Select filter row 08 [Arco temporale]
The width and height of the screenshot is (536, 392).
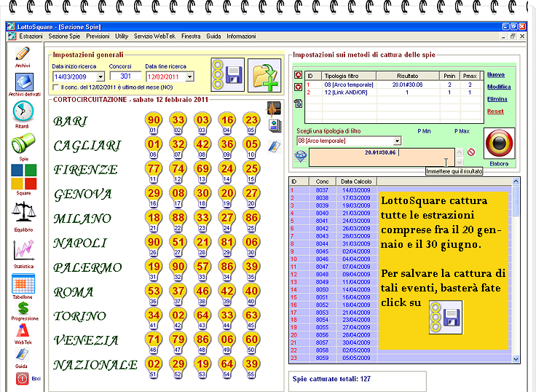coord(394,85)
